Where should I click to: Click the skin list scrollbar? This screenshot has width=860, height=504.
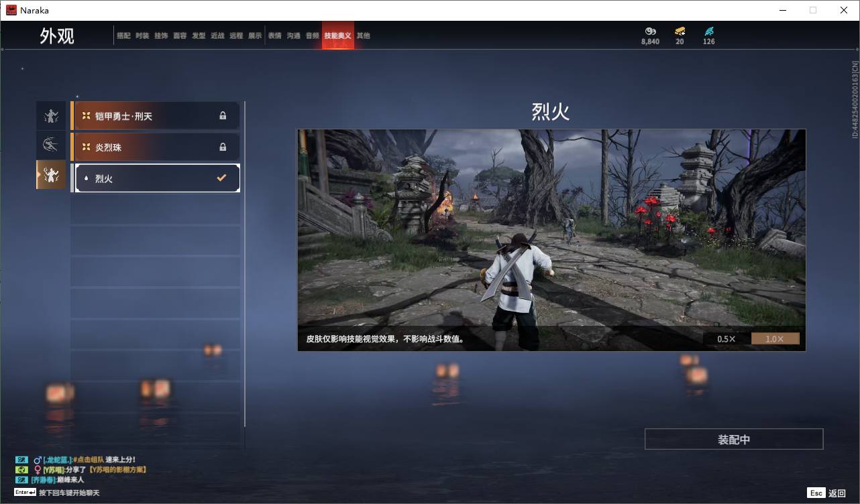click(x=244, y=264)
